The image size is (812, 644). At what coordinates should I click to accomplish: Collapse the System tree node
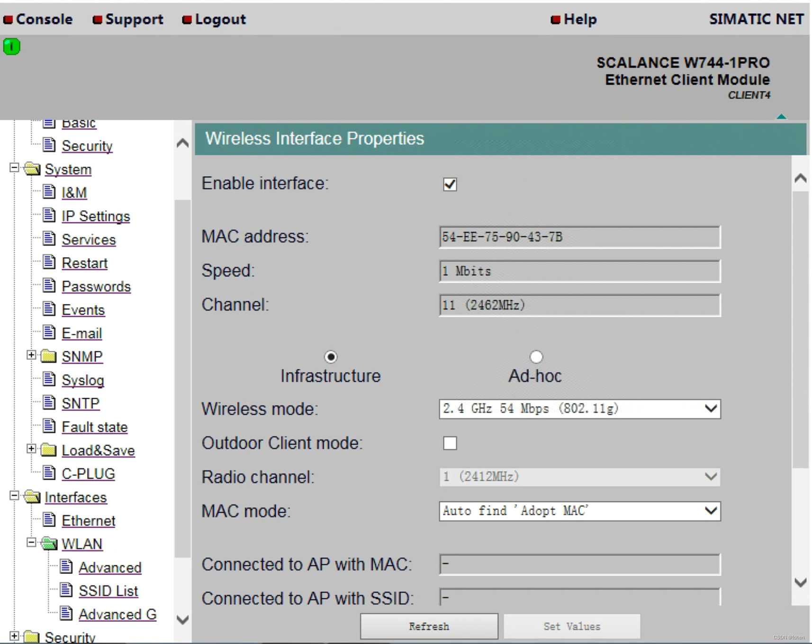[14, 168]
